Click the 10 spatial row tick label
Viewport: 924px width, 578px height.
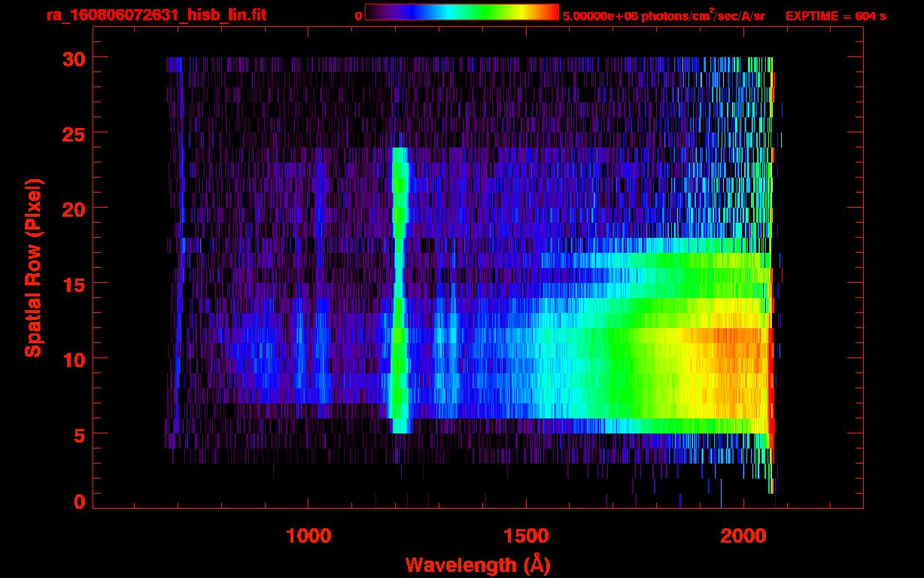click(74, 359)
